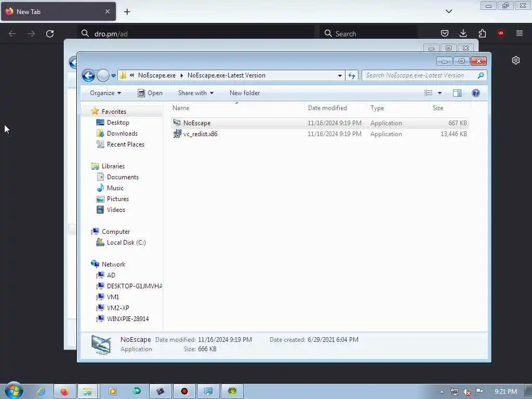Open Local Disk (C:)

pyautogui.click(x=126, y=243)
